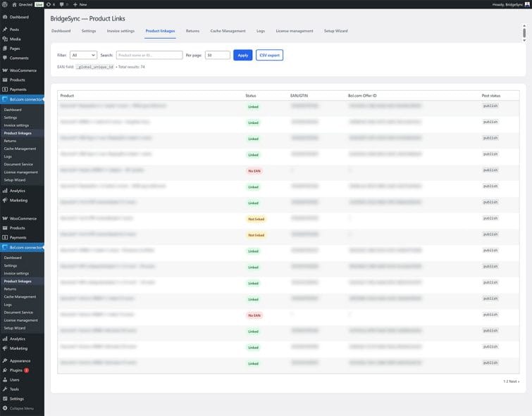Open the License management tab in the tab row
The width and height of the screenshot is (532, 416).
[295, 31]
